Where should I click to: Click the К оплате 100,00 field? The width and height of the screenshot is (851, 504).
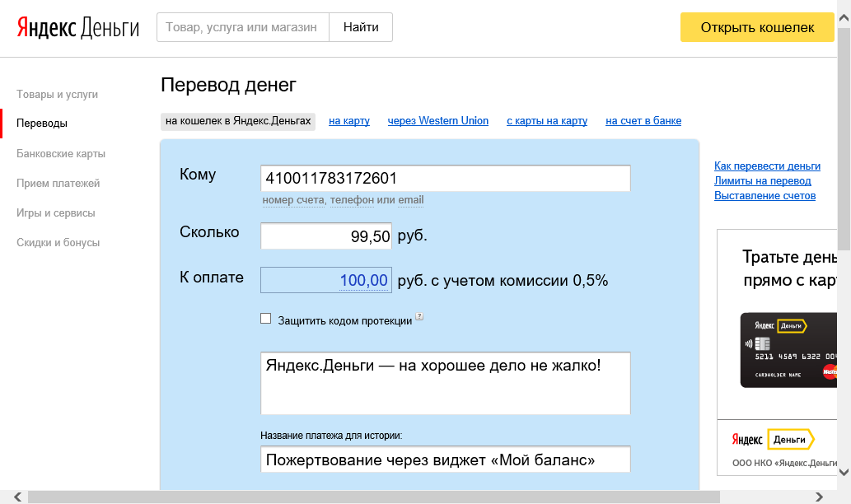pyautogui.click(x=326, y=280)
